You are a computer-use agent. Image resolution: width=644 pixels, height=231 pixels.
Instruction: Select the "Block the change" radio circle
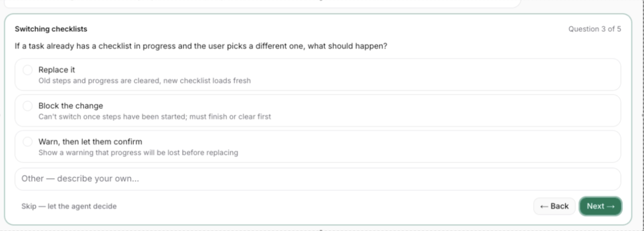coord(28,106)
